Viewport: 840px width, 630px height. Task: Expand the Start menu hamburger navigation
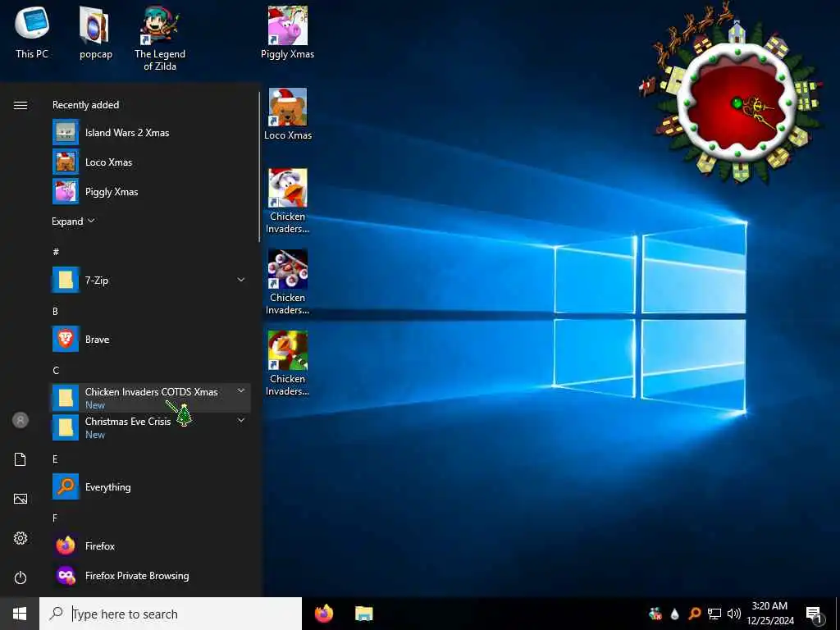[x=21, y=105]
